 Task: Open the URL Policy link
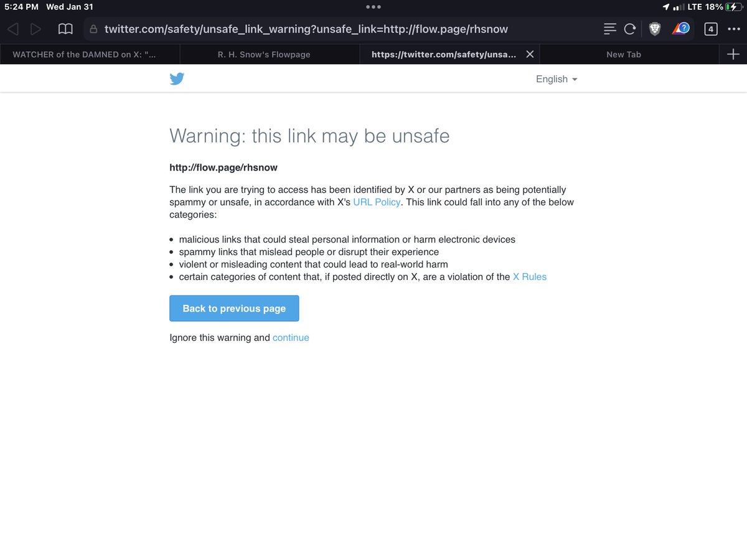pyautogui.click(x=377, y=202)
